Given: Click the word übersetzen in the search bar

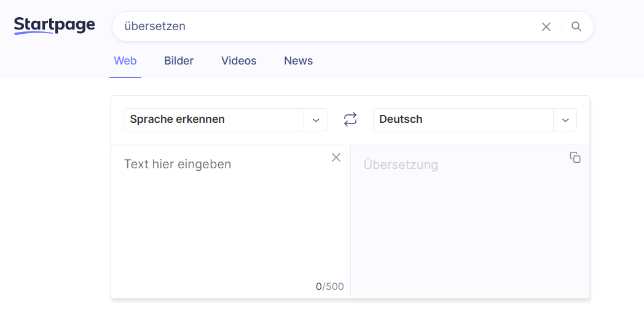Looking at the screenshot, I should [155, 26].
